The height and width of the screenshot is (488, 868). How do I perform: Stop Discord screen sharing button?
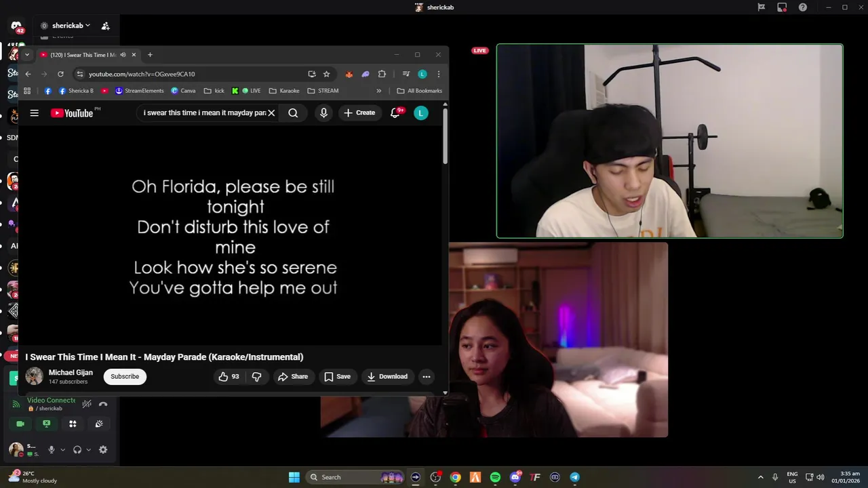click(46, 424)
